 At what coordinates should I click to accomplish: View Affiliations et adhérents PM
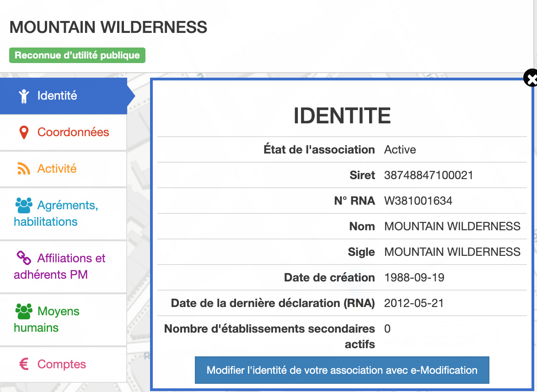click(x=64, y=266)
